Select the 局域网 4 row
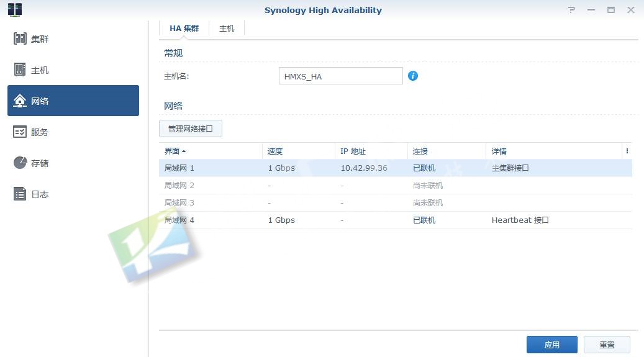Viewport: 644px width, 357px height. click(396, 220)
